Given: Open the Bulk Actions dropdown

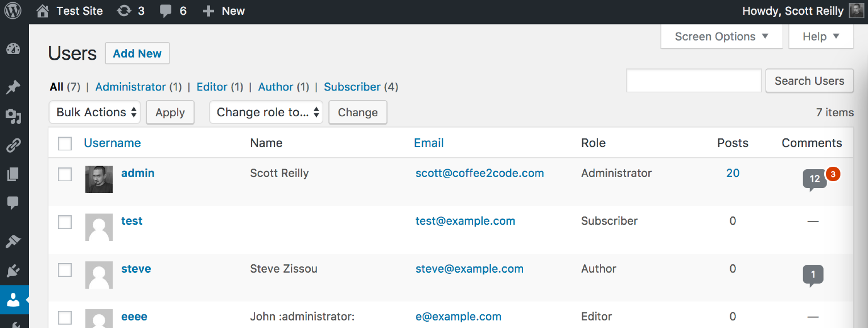Looking at the screenshot, I should [94, 112].
